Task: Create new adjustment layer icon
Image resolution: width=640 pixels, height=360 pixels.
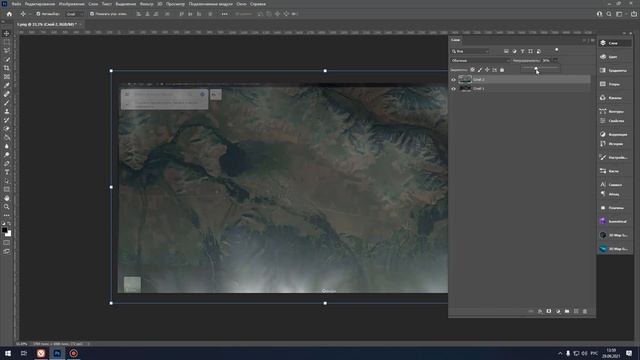Action: tap(558, 311)
